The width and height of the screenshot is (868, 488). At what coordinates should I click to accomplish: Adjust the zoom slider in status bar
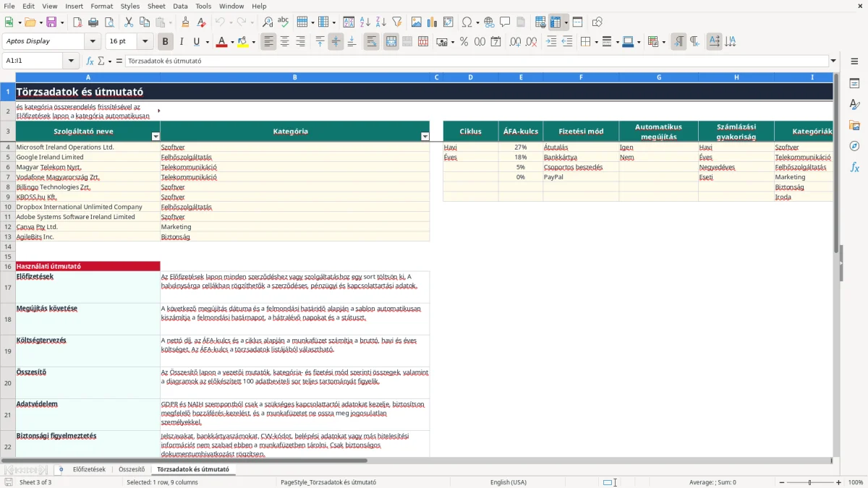coord(809,482)
